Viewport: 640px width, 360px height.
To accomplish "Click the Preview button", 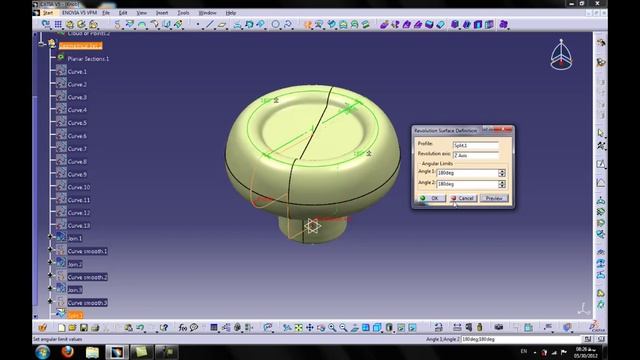I will pos(494,198).
